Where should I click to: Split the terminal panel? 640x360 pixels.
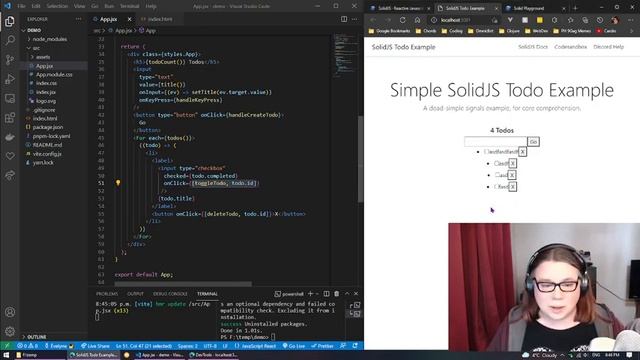click(326, 293)
